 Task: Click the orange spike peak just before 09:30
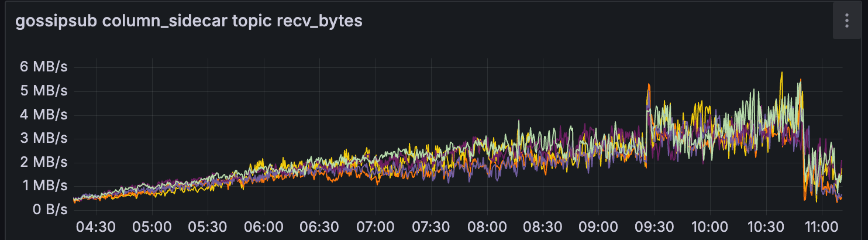(x=648, y=85)
